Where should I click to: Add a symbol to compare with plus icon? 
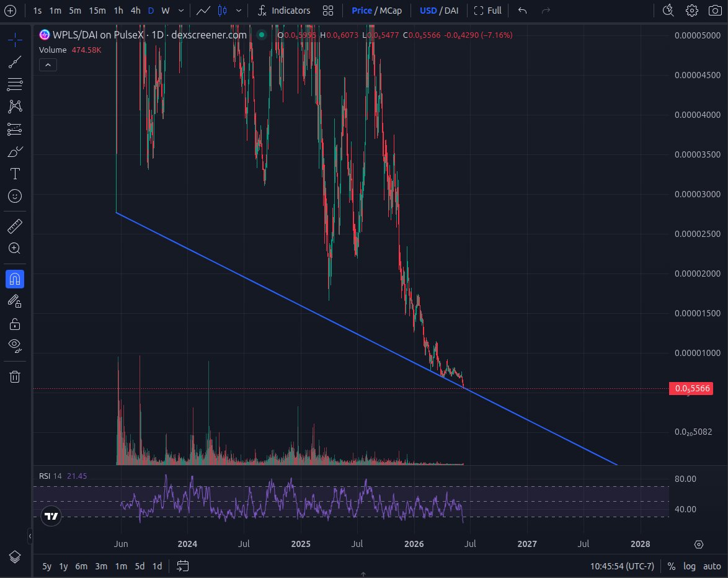coord(10,11)
